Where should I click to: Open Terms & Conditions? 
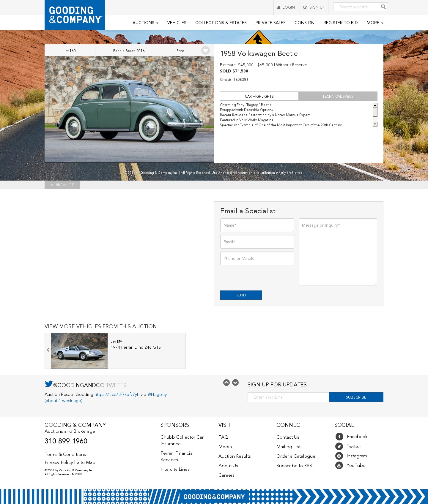[65, 454]
